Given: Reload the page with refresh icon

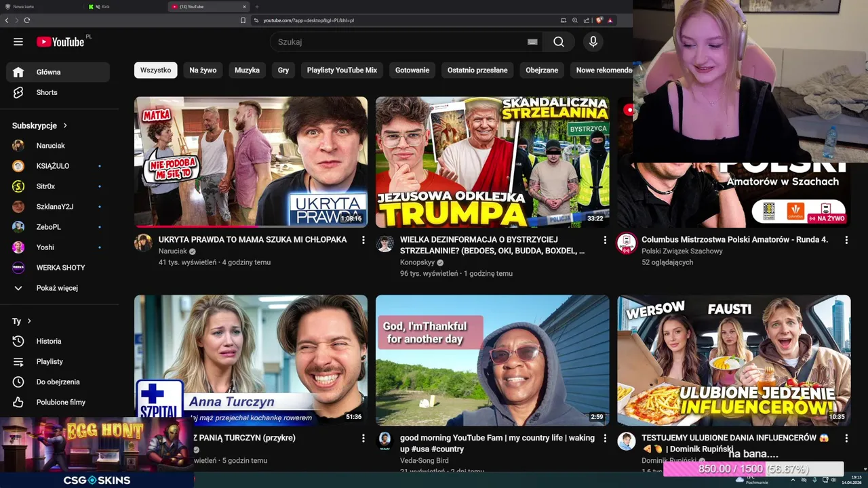Looking at the screenshot, I should 27,20.
